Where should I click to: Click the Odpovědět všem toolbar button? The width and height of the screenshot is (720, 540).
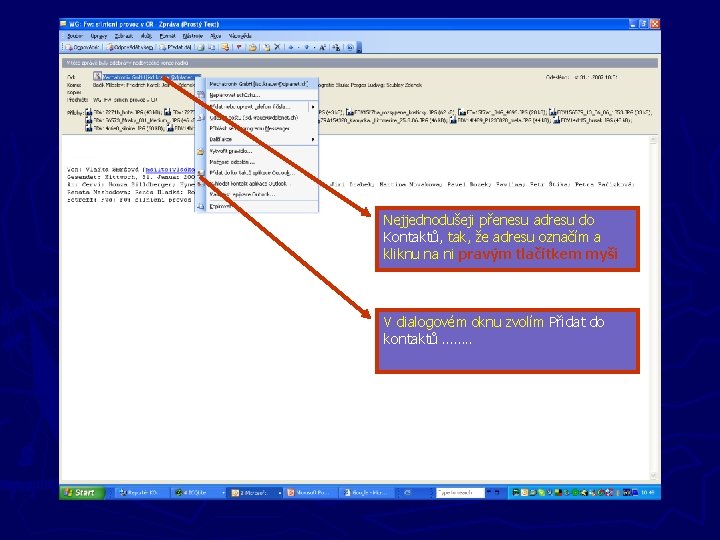pos(129,47)
